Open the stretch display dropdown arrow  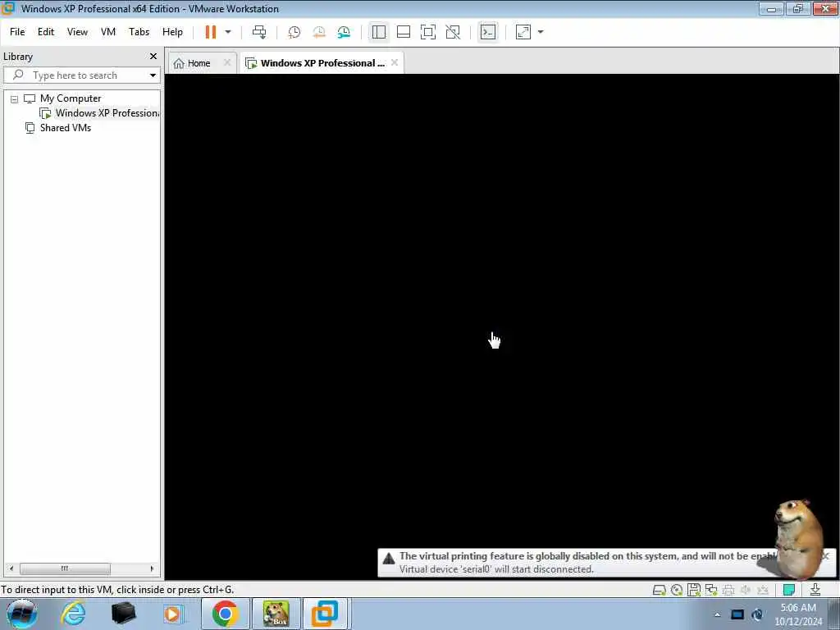(x=541, y=32)
